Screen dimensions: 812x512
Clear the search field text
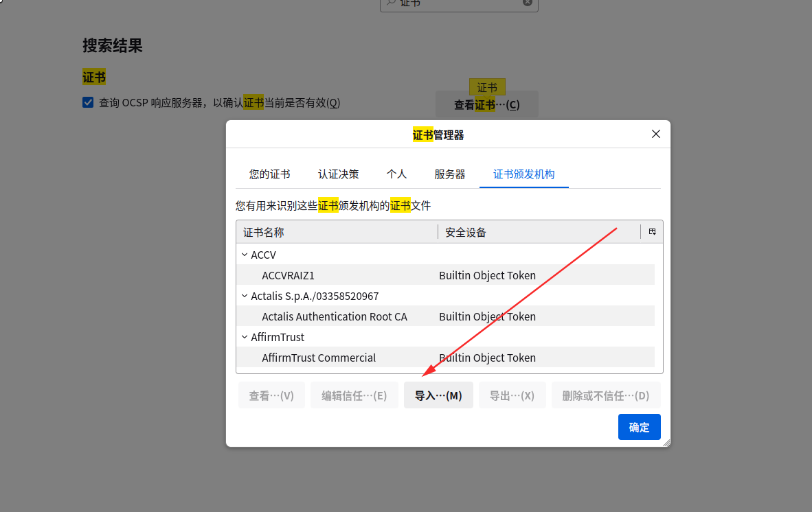(x=527, y=3)
